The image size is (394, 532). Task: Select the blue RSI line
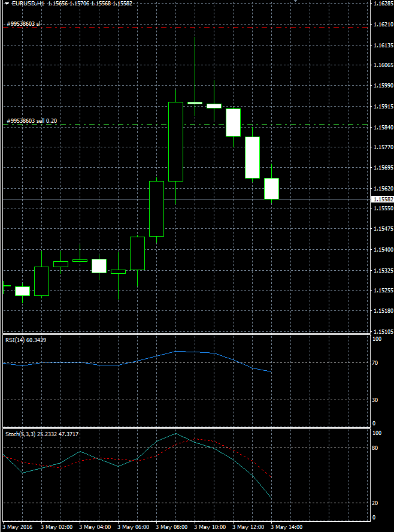137,361
